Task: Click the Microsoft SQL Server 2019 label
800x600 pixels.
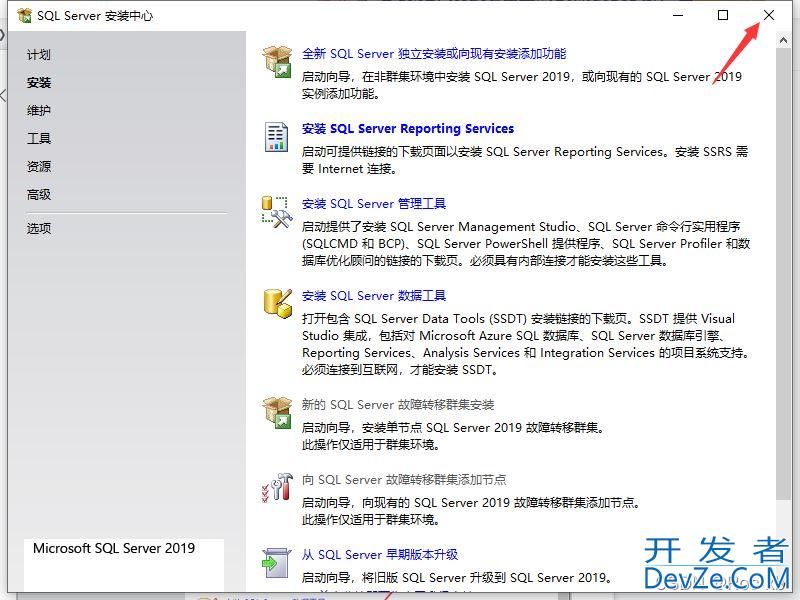Action: (x=114, y=548)
